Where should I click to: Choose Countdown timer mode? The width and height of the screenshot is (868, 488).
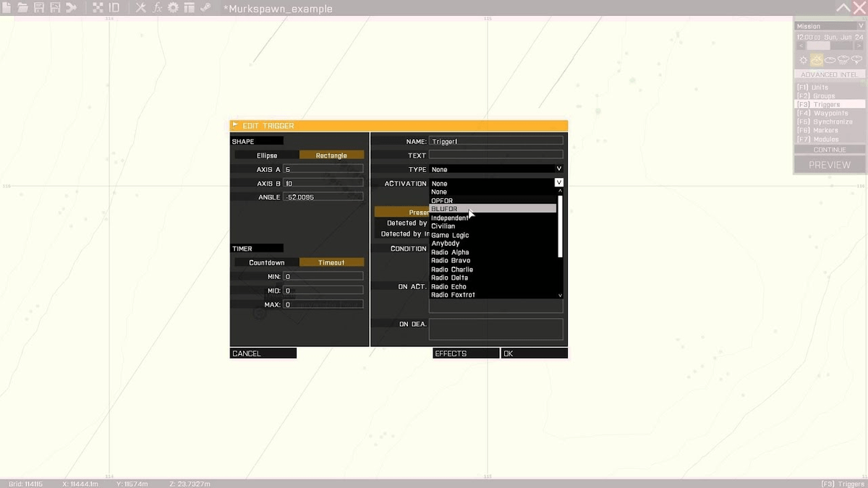point(267,262)
